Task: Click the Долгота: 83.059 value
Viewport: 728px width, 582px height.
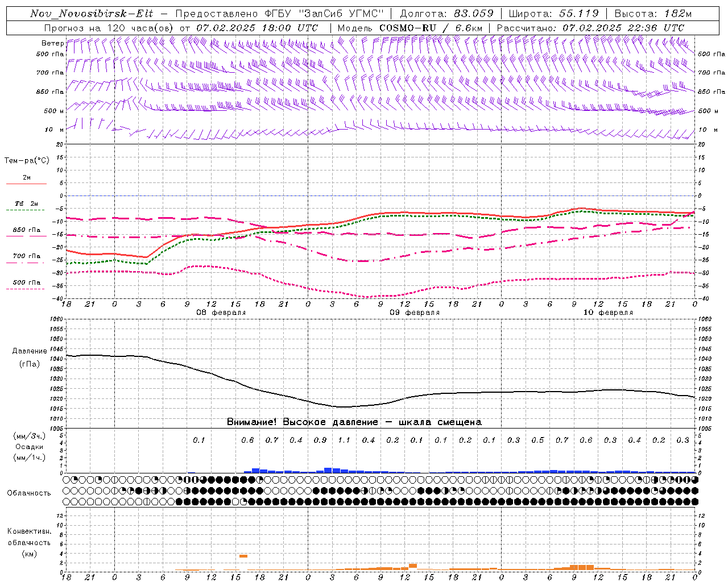Action: (x=446, y=14)
